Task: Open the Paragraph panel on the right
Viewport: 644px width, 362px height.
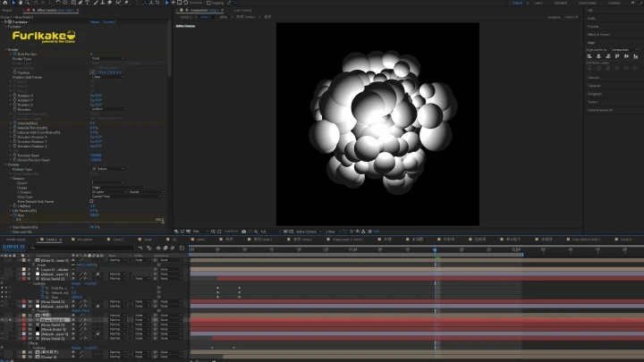Action: [x=594, y=94]
